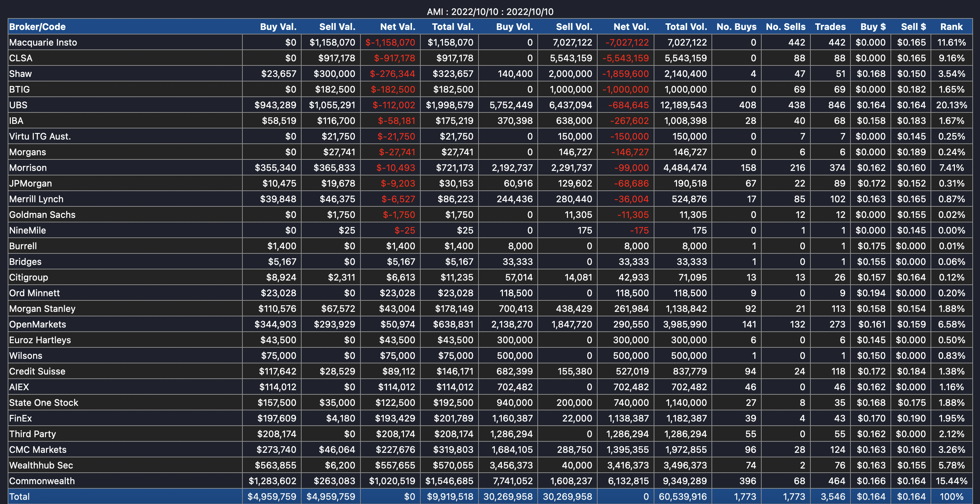Select the Goldman Sachs broker name
980x504 pixels.
(x=42, y=214)
